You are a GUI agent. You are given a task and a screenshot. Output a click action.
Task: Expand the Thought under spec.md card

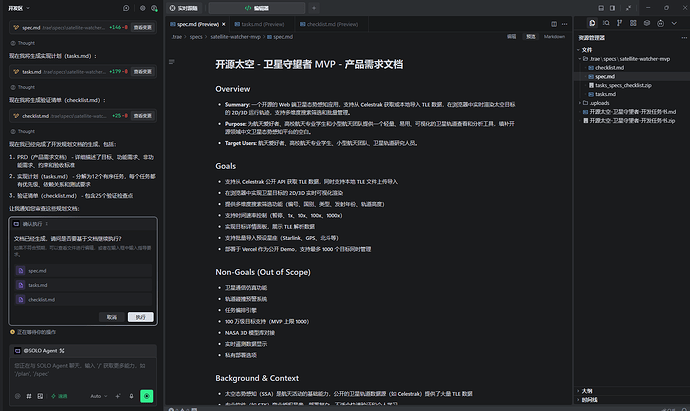click(x=22, y=43)
